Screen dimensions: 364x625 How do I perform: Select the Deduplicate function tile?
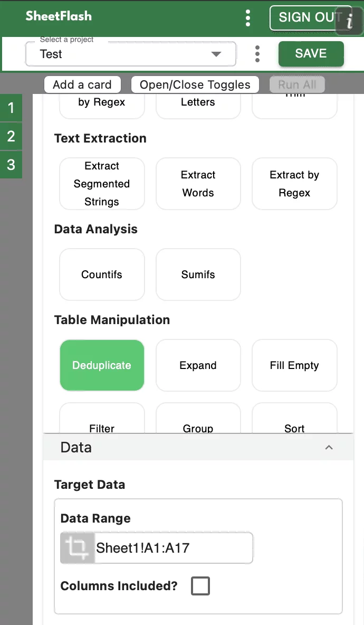click(102, 365)
